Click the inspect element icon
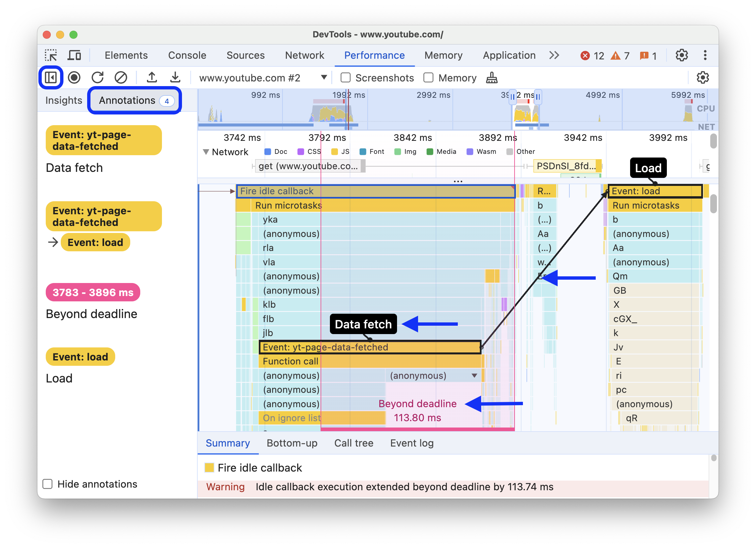The image size is (756, 548). click(50, 54)
